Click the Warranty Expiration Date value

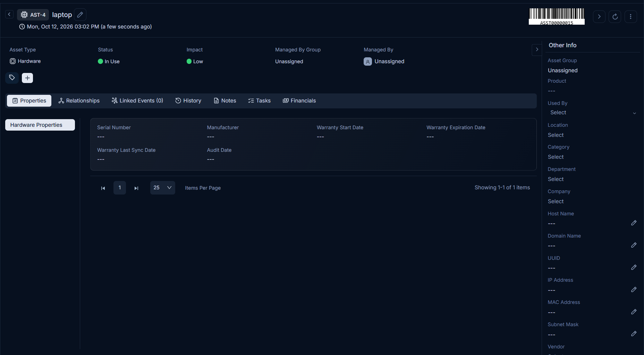430,137
